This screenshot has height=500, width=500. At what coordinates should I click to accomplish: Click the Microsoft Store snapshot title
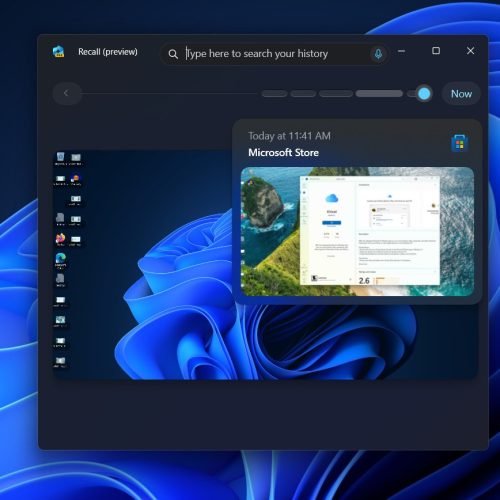tap(283, 153)
